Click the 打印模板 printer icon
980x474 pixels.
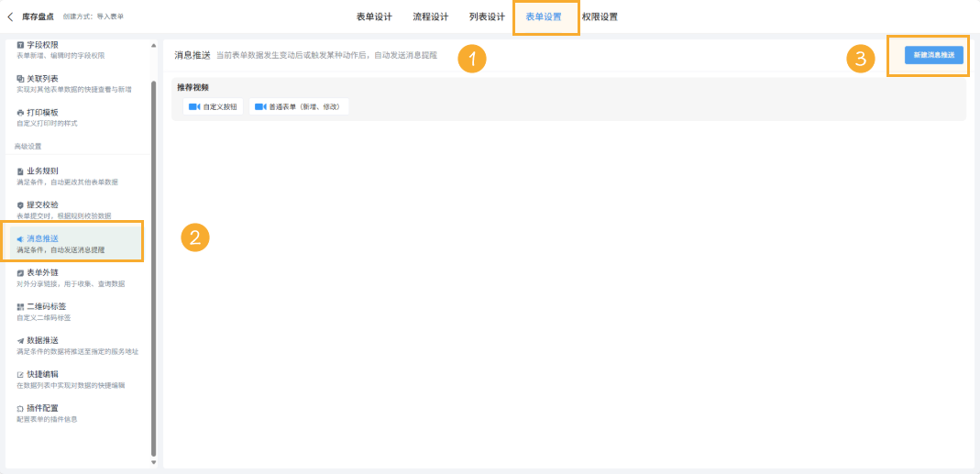(x=20, y=113)
